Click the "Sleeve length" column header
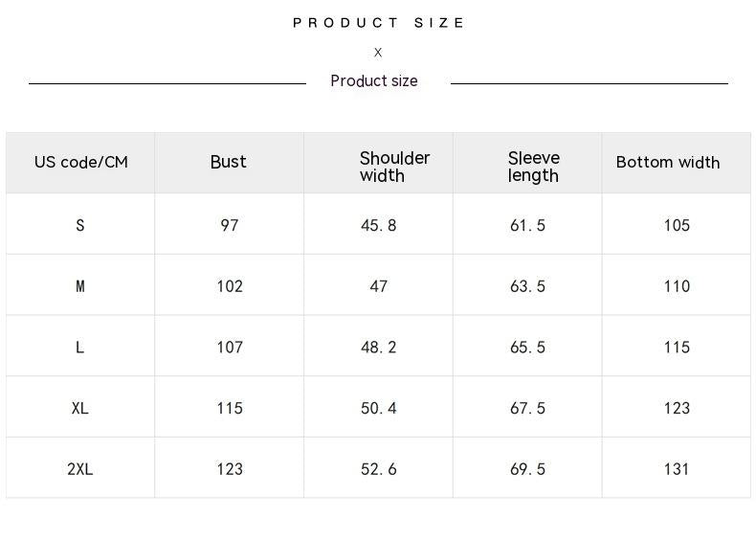Image resolution: width=756 pixels, height=540 pixels. click(533, 167)
